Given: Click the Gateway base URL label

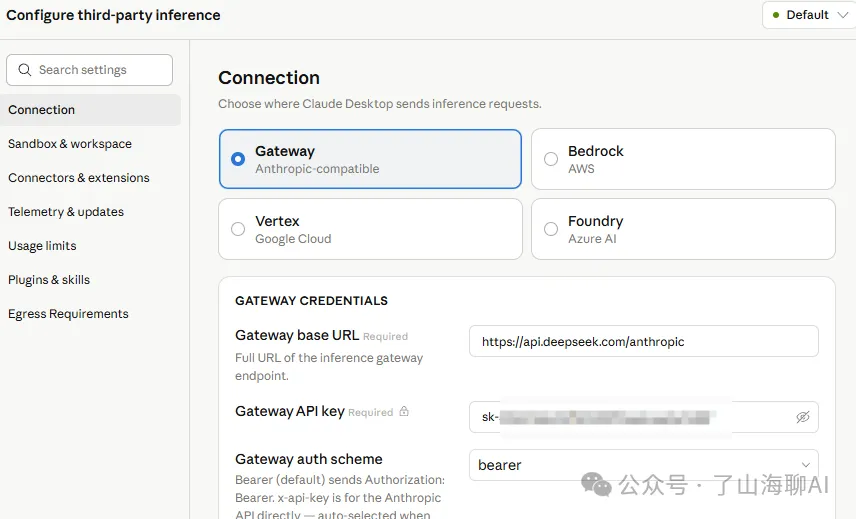Looking at the screenshot, I should coord(297,335).
